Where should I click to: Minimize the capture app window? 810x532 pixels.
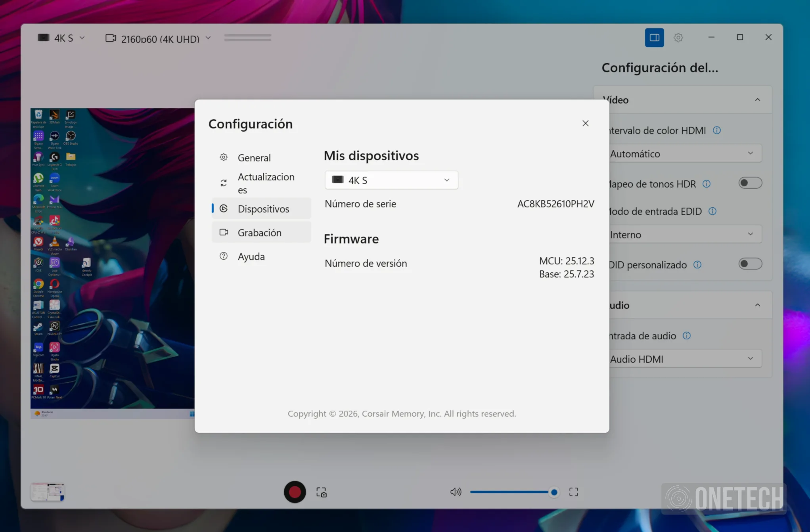click(x=711, y=37)
